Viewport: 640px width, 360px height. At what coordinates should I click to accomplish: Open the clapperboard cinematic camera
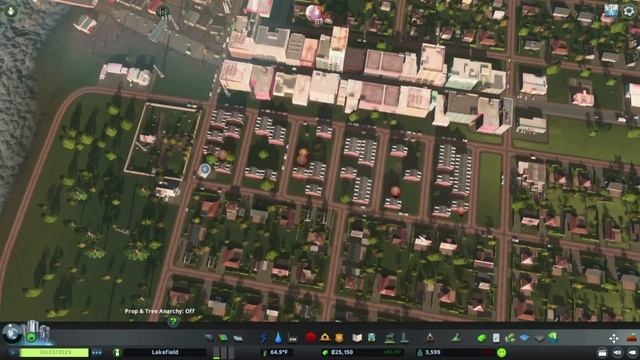602,353
